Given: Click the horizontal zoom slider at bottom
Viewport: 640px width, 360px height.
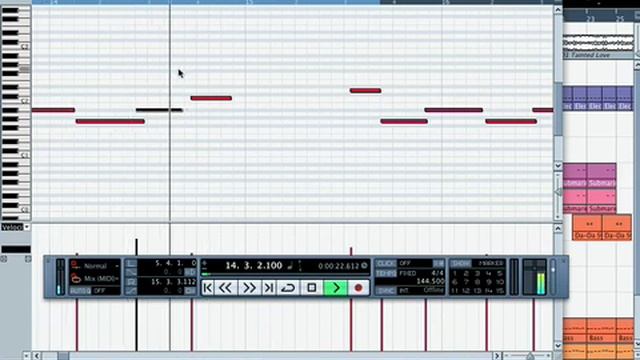Looking at the screenshot, I should pos(529,356).
